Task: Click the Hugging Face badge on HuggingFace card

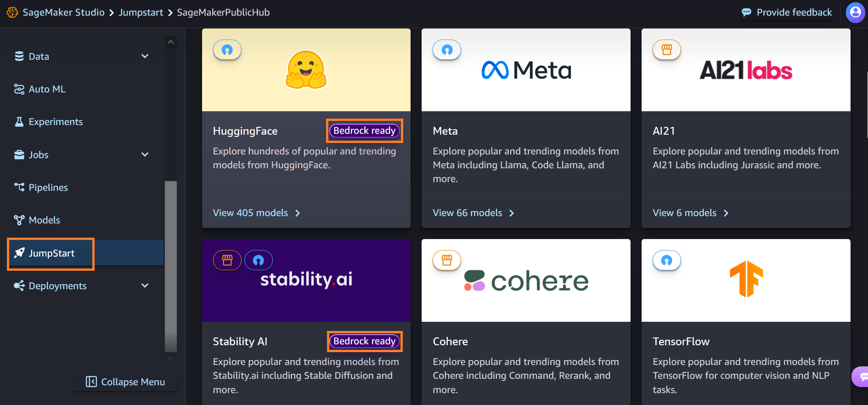Action: tap(227, 50)
